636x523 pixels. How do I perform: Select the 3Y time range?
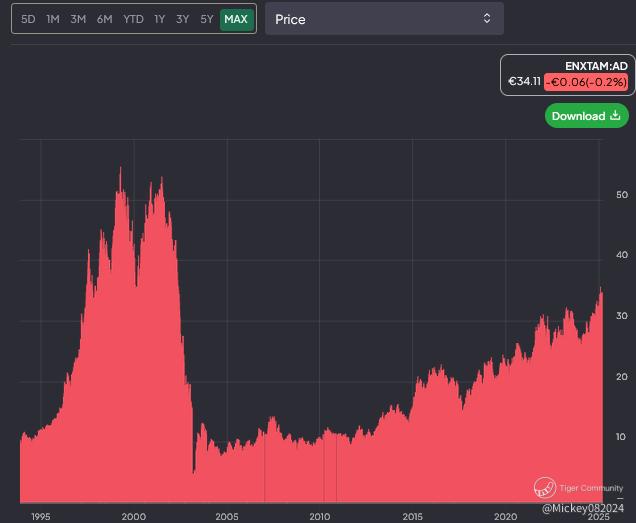(182, 19)
